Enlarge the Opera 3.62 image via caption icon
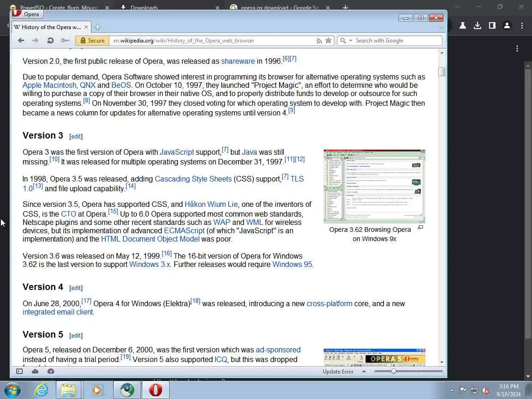 [420, 227]
